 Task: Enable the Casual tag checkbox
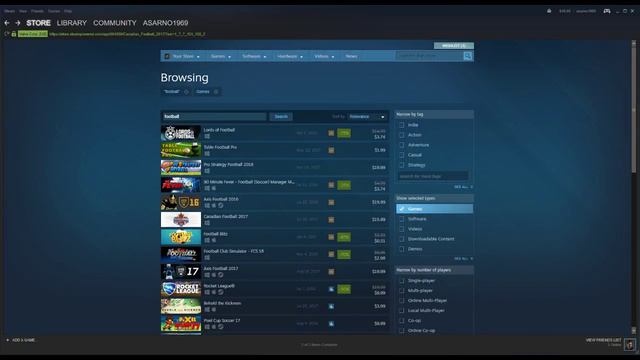pyautogui.click(x=402, y=155)
